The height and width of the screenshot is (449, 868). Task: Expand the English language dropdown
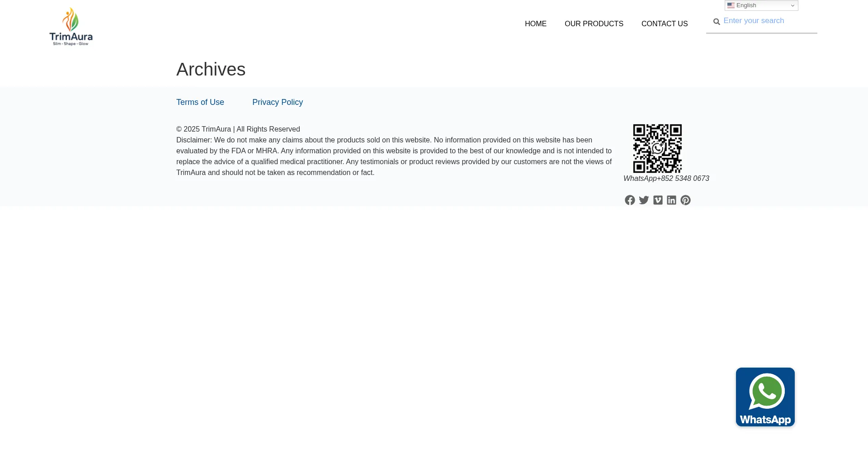(x=761, y=5)
